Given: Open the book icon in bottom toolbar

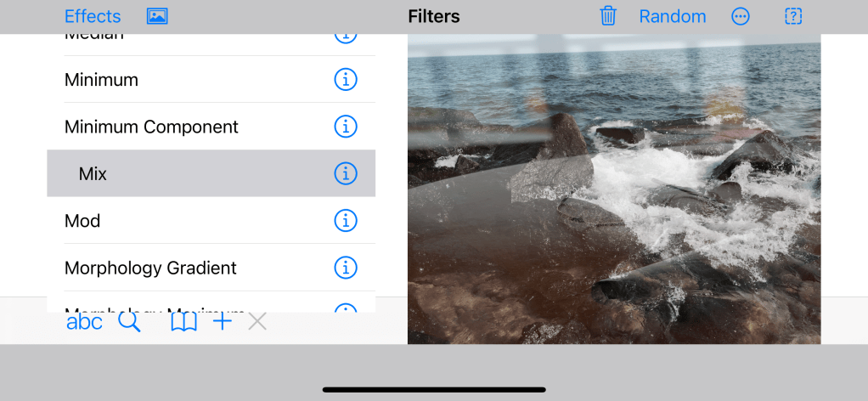Looking at the screenshot, I should pyautogui.click(x=183, y=321).
